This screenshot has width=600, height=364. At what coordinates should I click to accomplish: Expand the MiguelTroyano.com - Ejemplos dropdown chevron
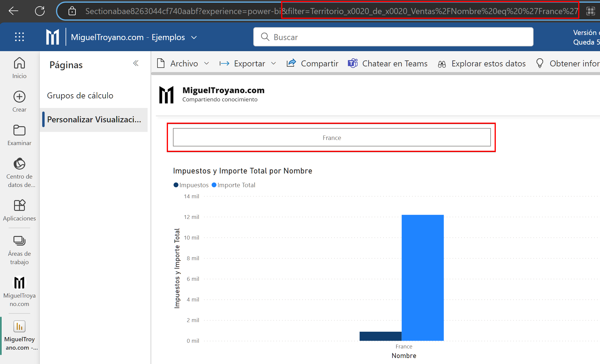194,37
